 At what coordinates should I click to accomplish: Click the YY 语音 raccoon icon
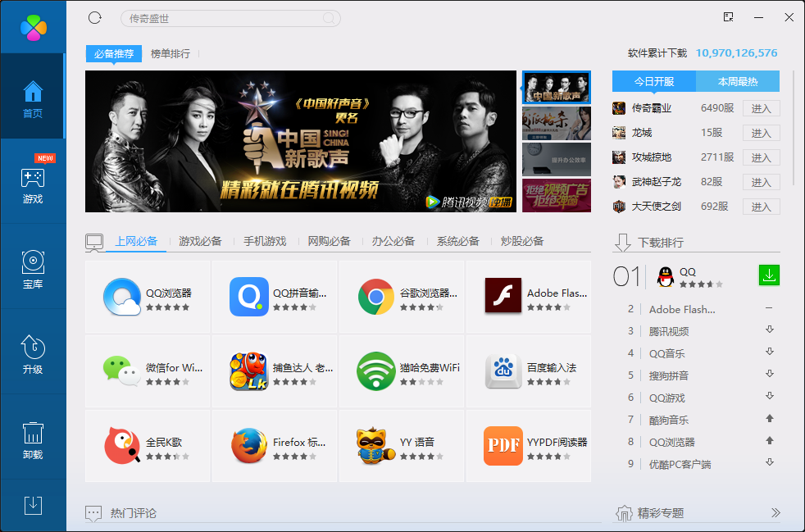(x=375, y=446)
